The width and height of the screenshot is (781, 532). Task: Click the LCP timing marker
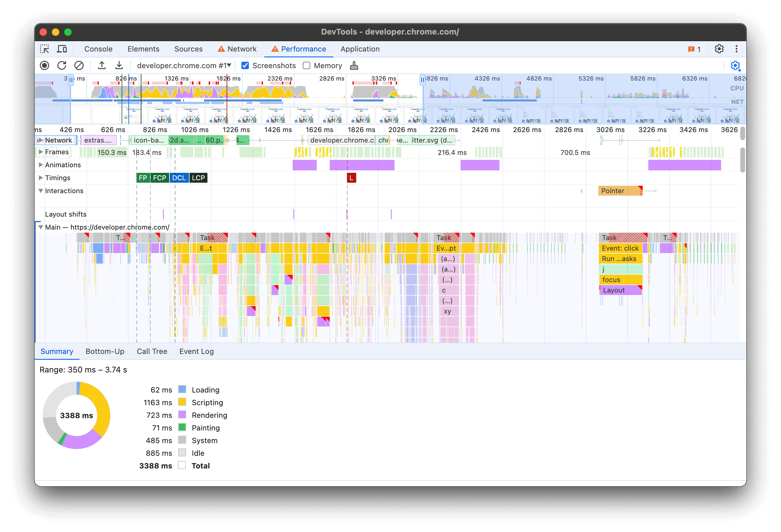[x=199, y=178]
